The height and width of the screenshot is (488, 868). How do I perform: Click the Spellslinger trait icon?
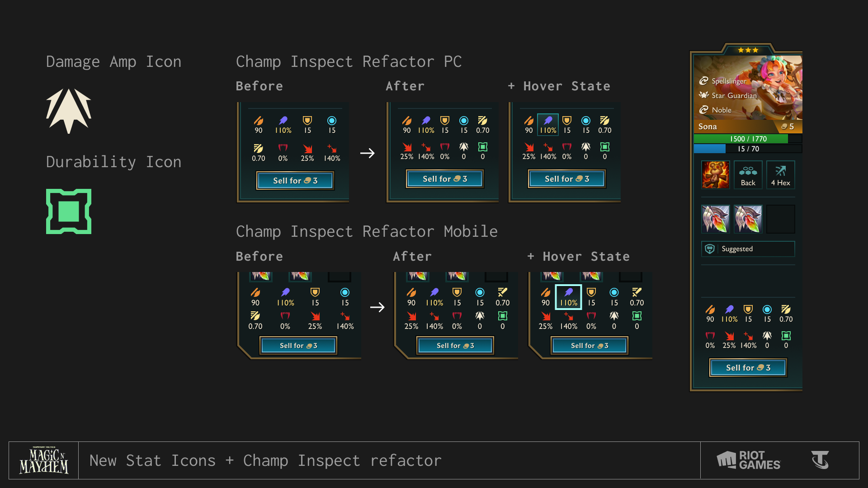704,81
